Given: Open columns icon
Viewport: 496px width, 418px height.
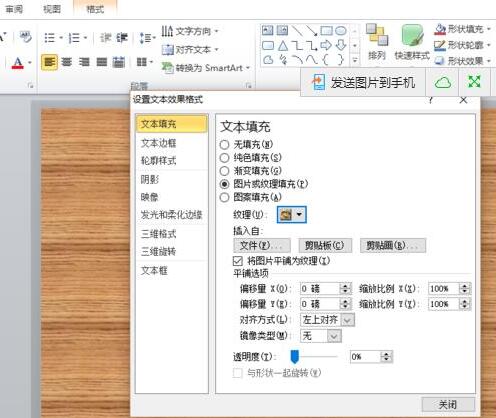Looking at the screenshot, I should coord(142,62).
